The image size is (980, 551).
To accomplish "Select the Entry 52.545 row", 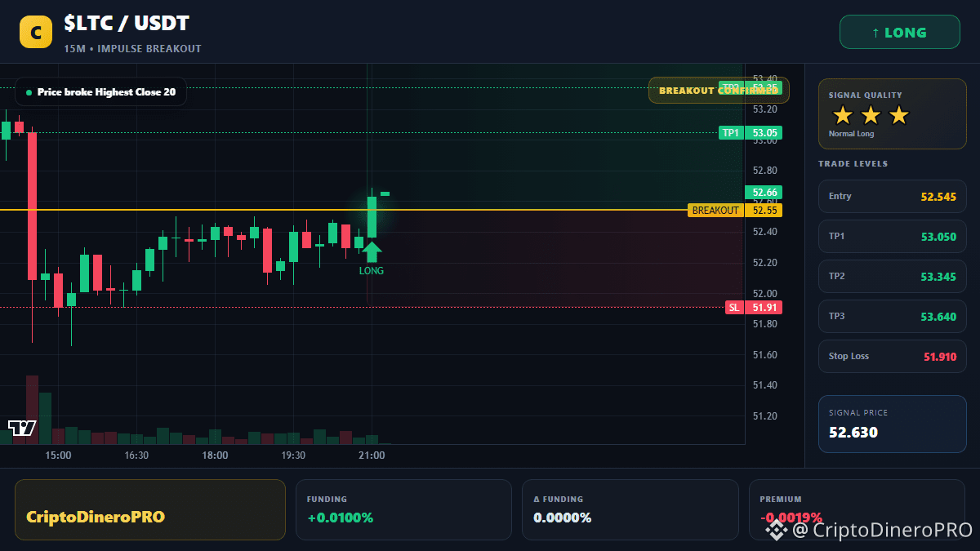I will click(892, 197).
